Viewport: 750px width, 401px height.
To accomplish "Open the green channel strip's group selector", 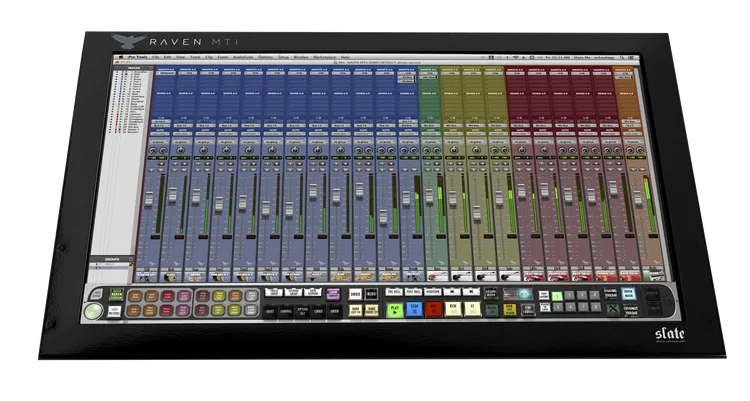I will click(431, 142).
